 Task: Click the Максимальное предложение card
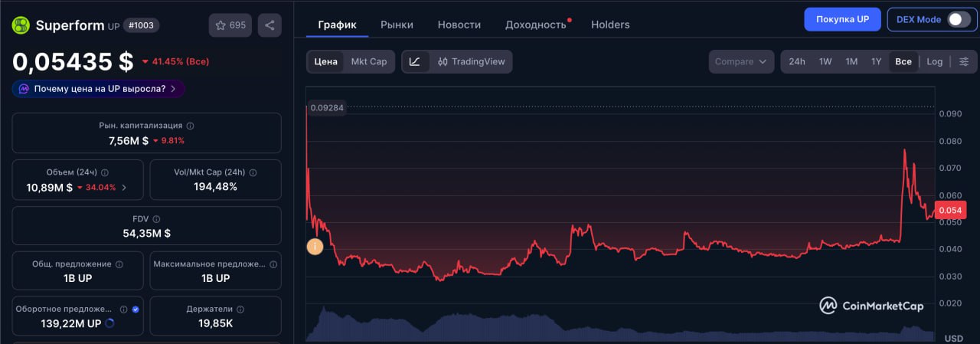215,270
